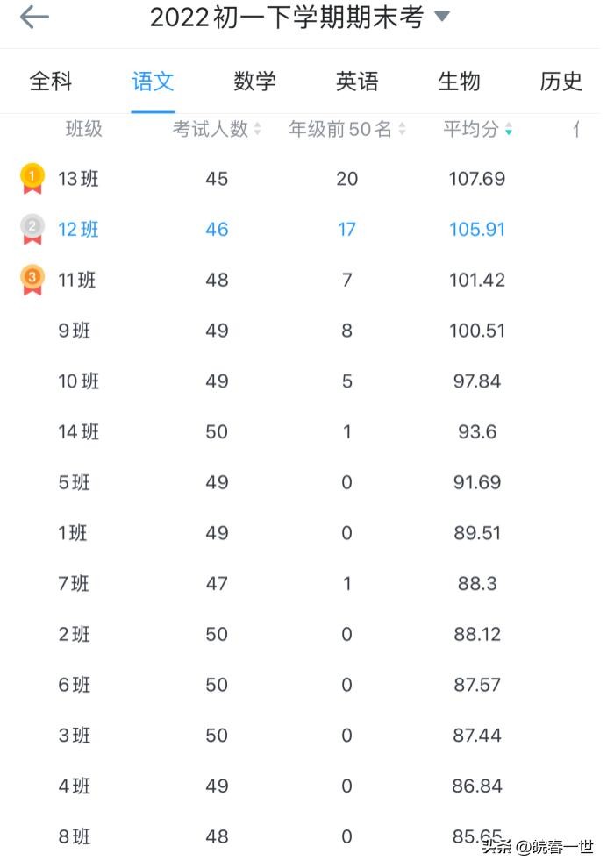Screen dimensions: 607x868
Task: Switch to the 全科 tab
Action: coord(51,82)
